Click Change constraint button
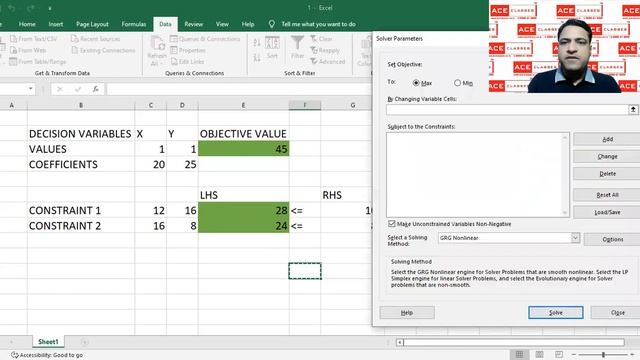640x360 pixels. (x=607, y=156)
